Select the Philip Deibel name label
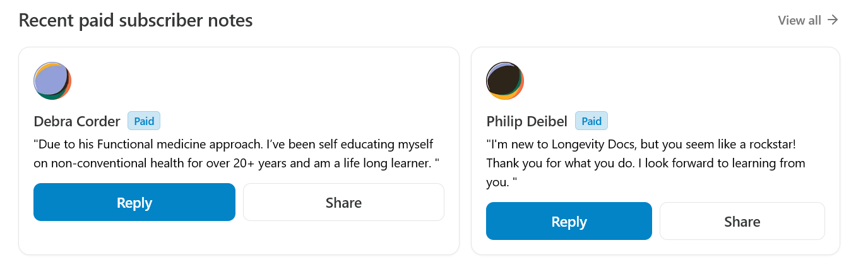The width and height of the screenshot is (868, 269). coord(527,121)
